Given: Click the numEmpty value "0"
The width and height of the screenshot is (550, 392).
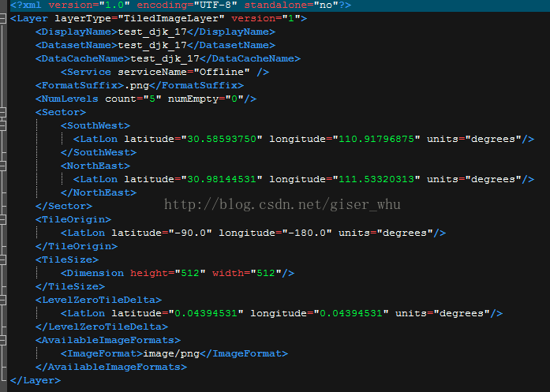Looking at the screenshot, I should click(234, 99).
